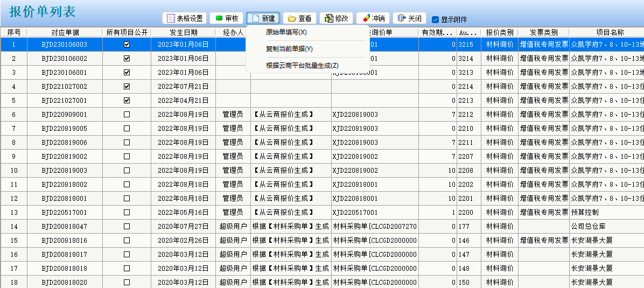Click the 关闭 door icon
Viewport: 644px width, 288px height.
(402, 18)
